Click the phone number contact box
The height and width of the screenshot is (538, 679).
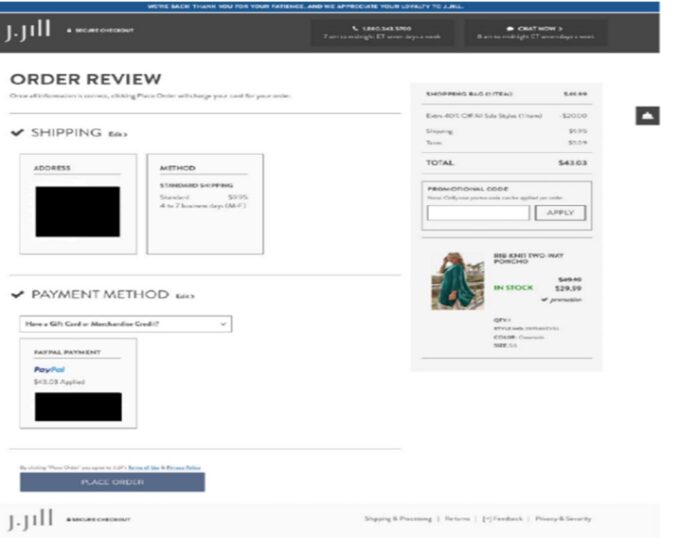point(382,33)
